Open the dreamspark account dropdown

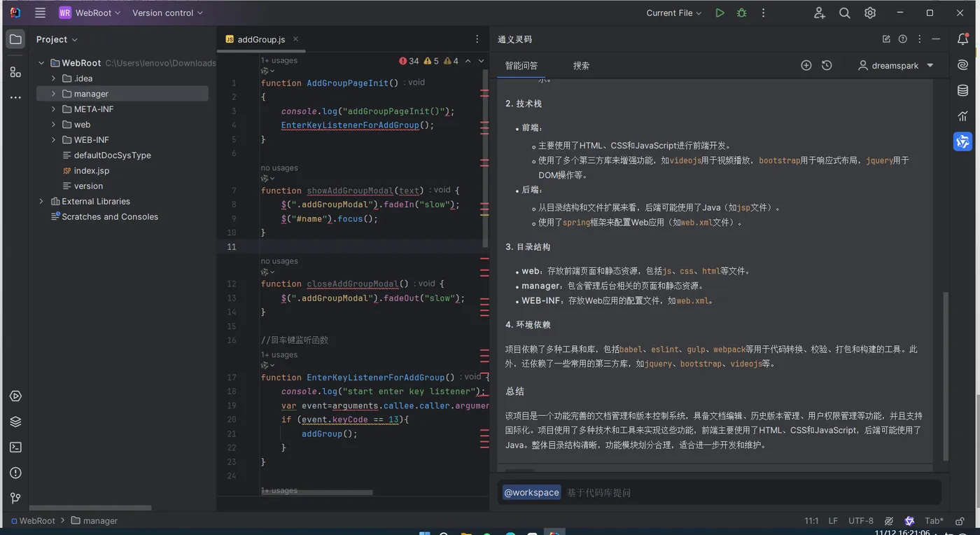tap(896, 65)
